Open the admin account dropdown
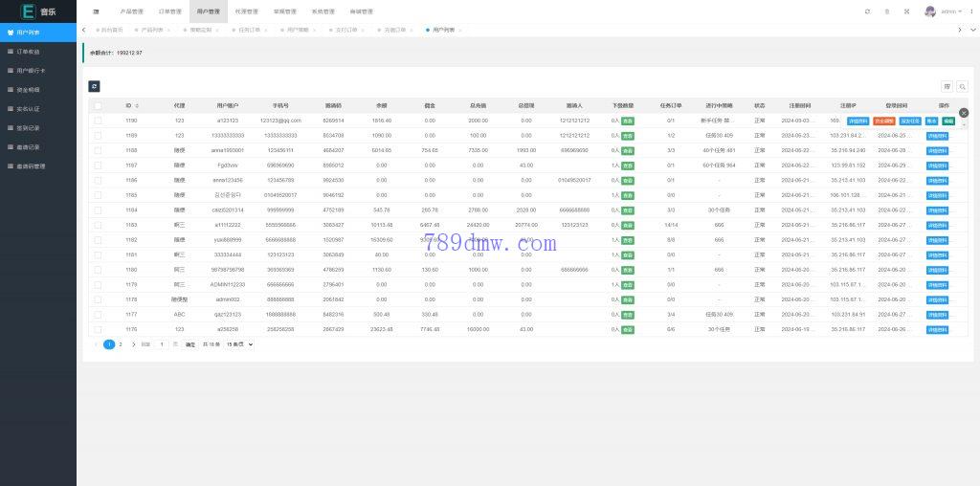Viewport: 980px width, 486px height. pyautogui.click(x=947, y=11)
